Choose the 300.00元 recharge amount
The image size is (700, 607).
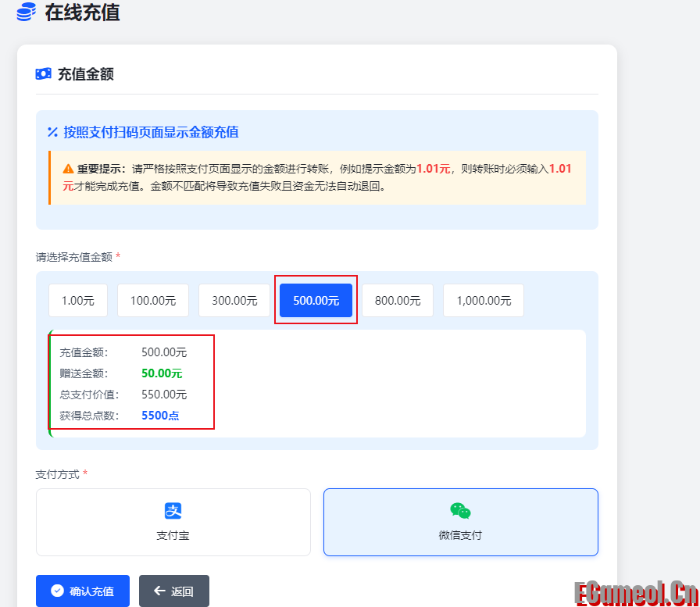(234, 300)
